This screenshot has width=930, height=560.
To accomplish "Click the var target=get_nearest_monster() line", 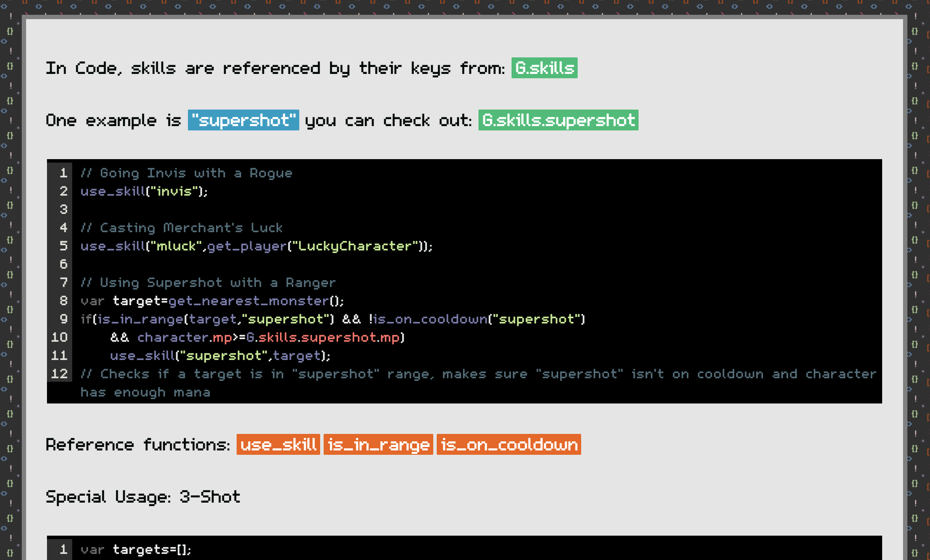I will 212,301.
